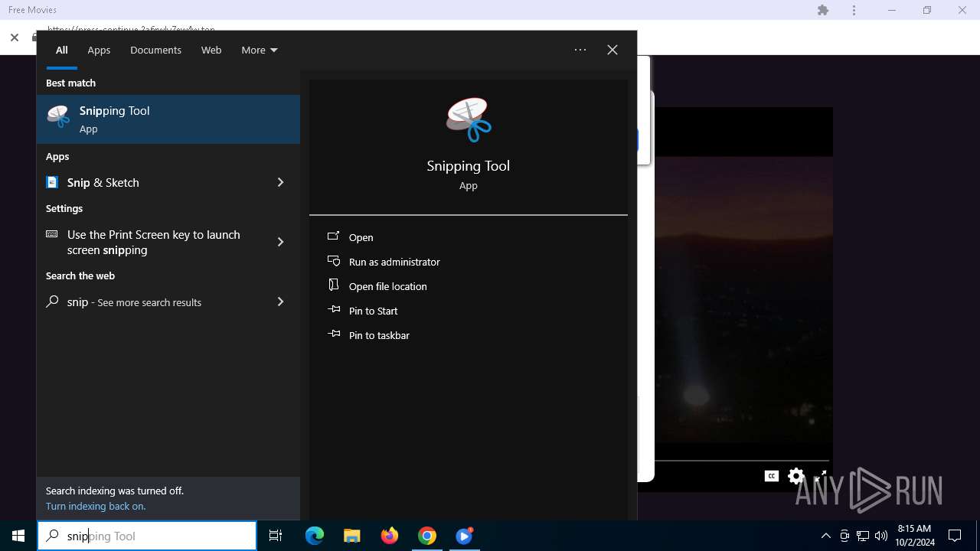Open the clock and date flyout
Image resolution: width=980 pixels, height=551 pixels.
point(914,536)
